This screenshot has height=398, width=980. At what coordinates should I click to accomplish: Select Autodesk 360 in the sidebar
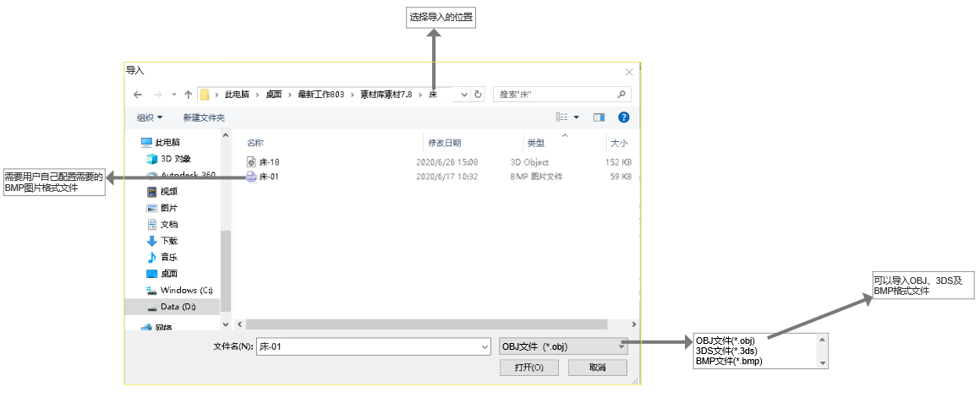pyautogui.click(x=181, y=175)
